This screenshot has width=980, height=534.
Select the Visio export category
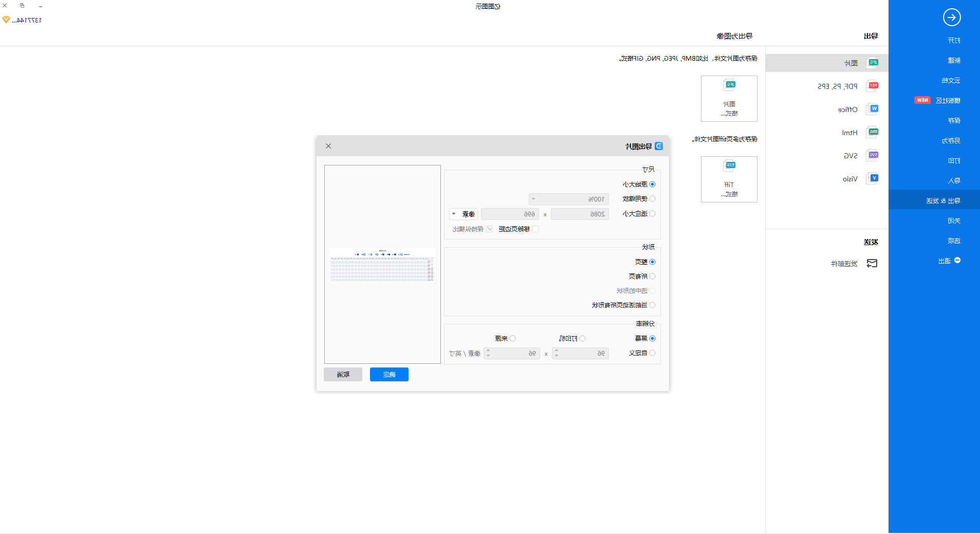(x=827, y=178)
